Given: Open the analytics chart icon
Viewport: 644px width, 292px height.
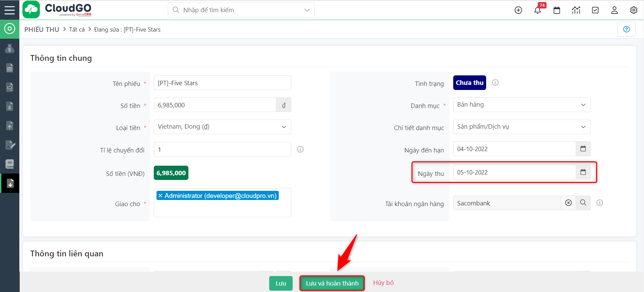Looking at the screenshot, I should click(576, 10).
